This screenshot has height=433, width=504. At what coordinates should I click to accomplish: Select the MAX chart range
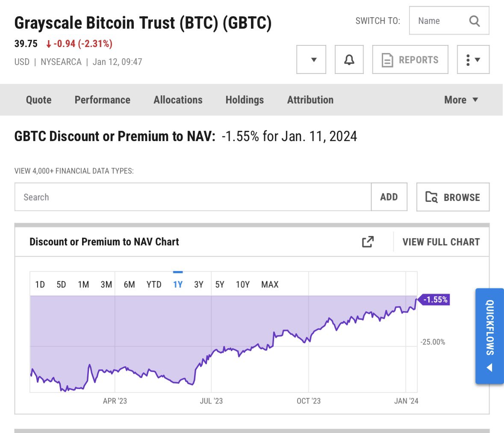270,285
